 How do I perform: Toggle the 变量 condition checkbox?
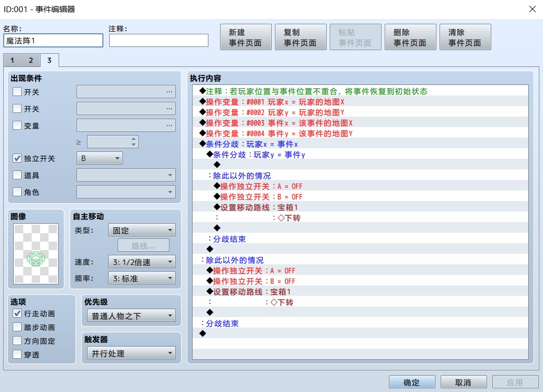tap(17, 126)
